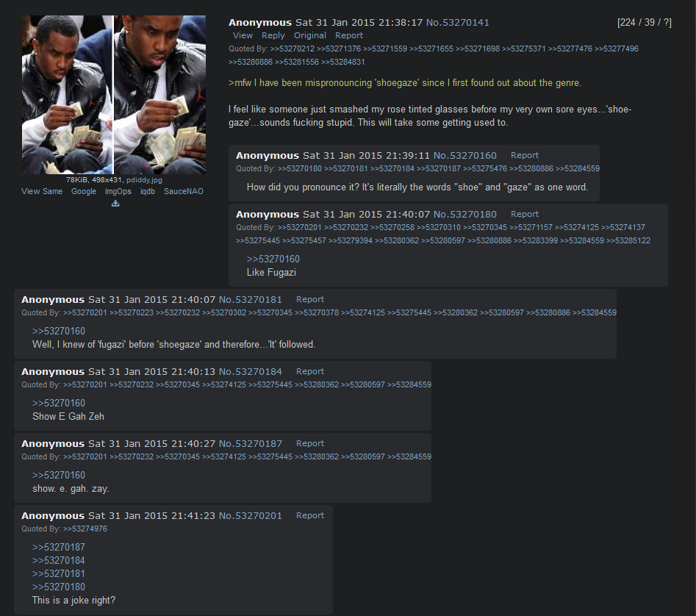Search the image on iqdb
Image resolution: width=696 pixels, height=616 pixels.
148,191
